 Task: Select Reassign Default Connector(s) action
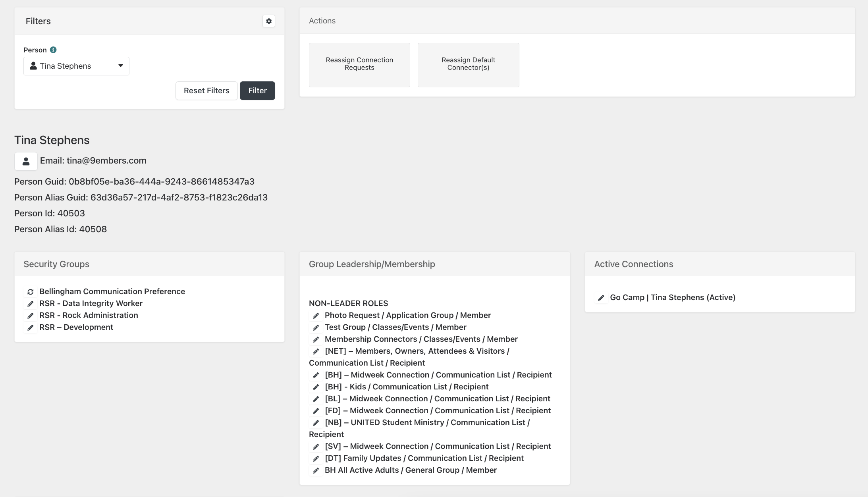(468, 65)
